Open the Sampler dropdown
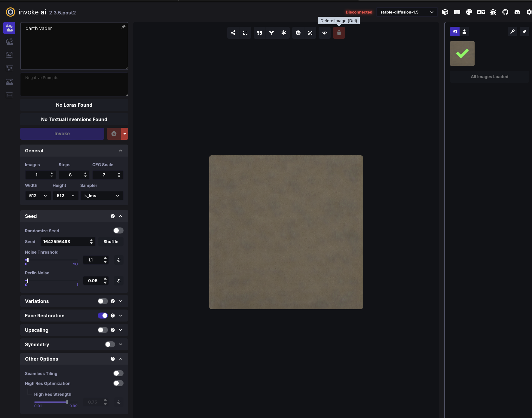 coord(102,196)
